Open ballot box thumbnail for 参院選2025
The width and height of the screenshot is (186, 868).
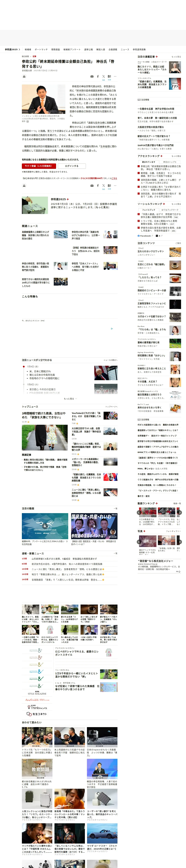pyautogui.click(x=35, y=205)
